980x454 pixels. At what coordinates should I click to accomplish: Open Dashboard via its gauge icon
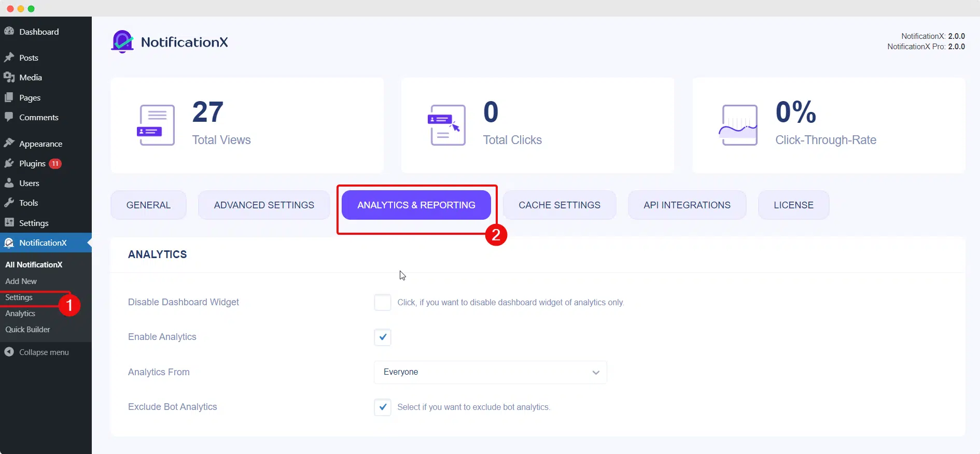(x=9, y=31)
